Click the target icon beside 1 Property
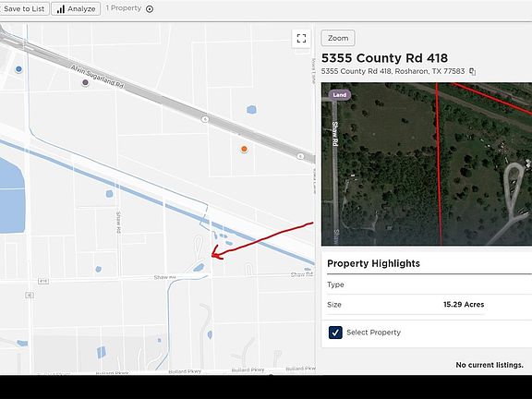The width and height of the screenshot is (532, 399). 150,9
